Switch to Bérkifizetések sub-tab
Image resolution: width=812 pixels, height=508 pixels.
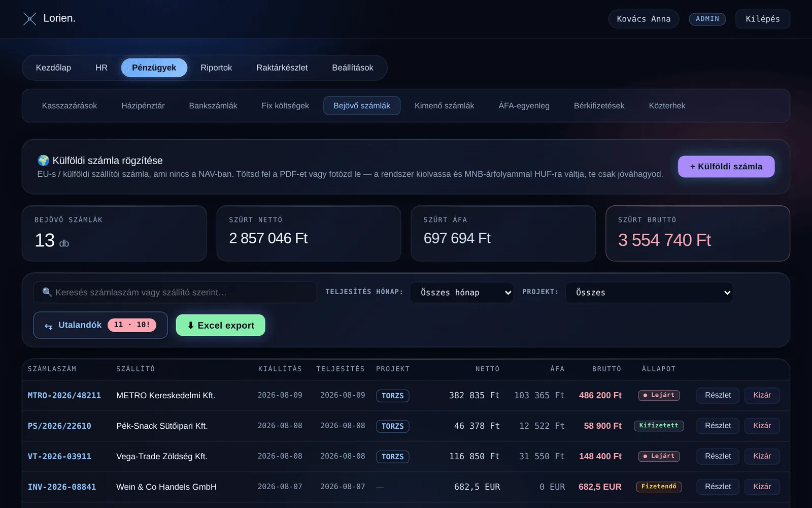pos(599,106)
